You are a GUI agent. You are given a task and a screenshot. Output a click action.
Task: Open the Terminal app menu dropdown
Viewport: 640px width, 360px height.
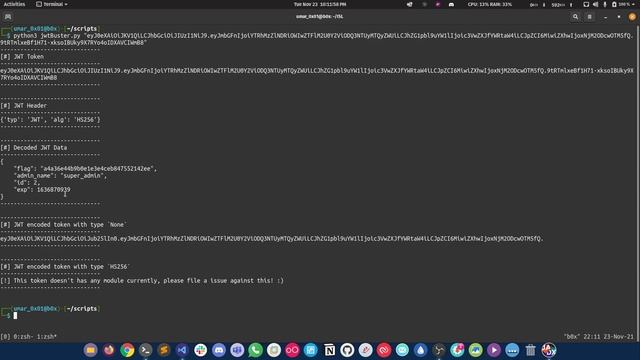52,4
